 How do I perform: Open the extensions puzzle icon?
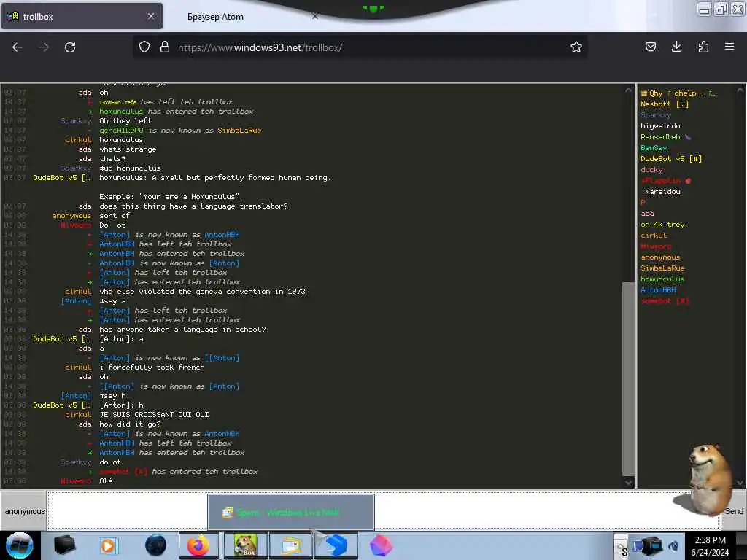coord(703,47)
